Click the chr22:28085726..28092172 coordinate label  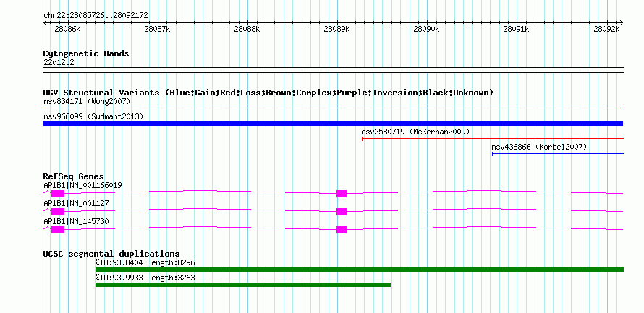(x=96, y=16)
